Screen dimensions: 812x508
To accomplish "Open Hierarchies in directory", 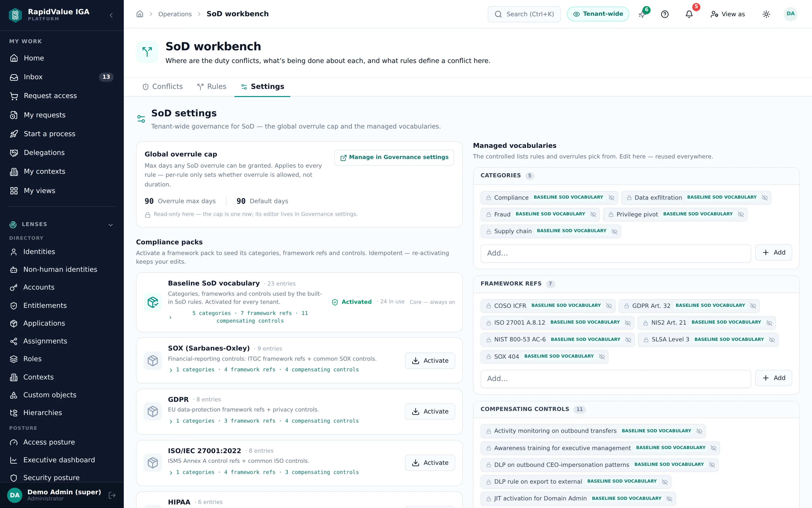I will [62, 412].
